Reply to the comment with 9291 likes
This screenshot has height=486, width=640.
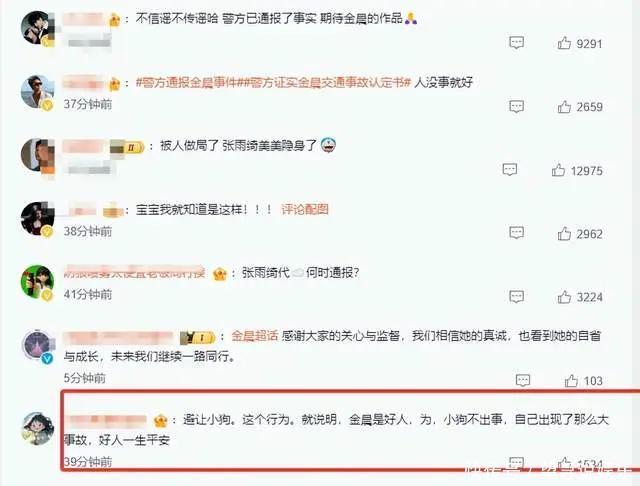click(516, 42)
